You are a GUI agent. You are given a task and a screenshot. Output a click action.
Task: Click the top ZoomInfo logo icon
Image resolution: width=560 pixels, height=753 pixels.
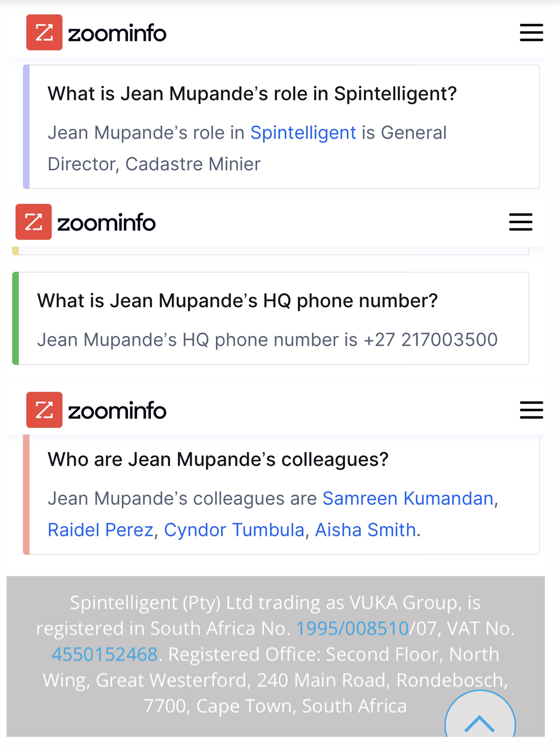pos(44,32)
